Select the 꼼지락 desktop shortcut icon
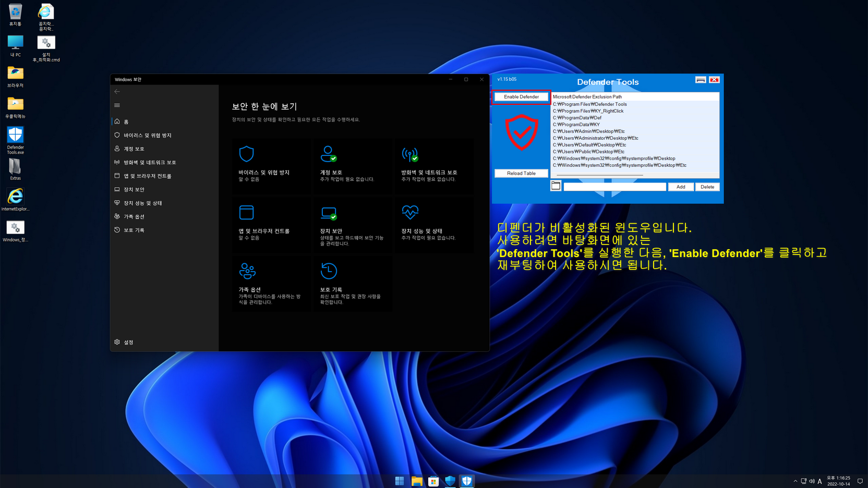868x488 pixels. [x=46, y=17]
